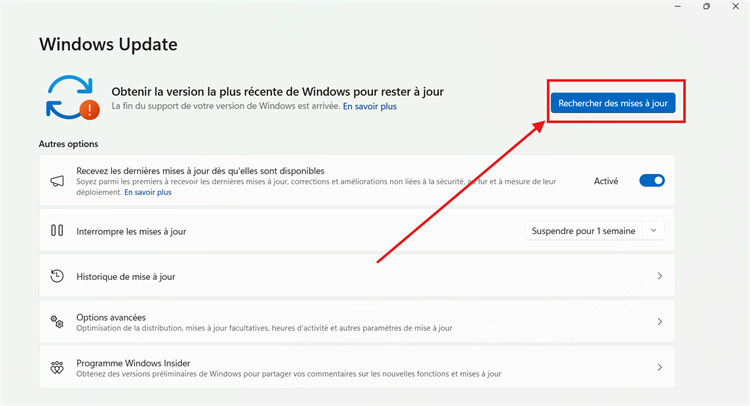The width and height of the screenshot is (750, 406).
Task: Expand Options avancées chevron
Action: point(660,322)
